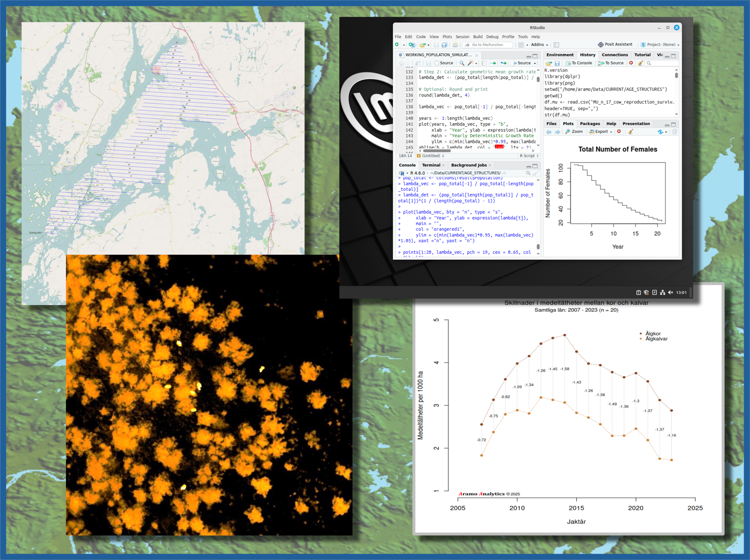The width and height of the screenshot is (750, 560).
Task: Click the broom icon to clear all plots
Action: click(631, 132)
